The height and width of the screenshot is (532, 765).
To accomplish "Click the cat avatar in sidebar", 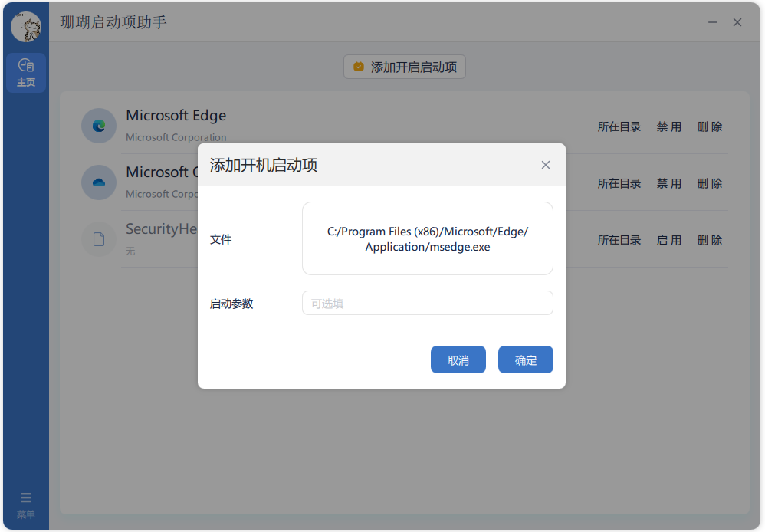I will coord(26,26).
